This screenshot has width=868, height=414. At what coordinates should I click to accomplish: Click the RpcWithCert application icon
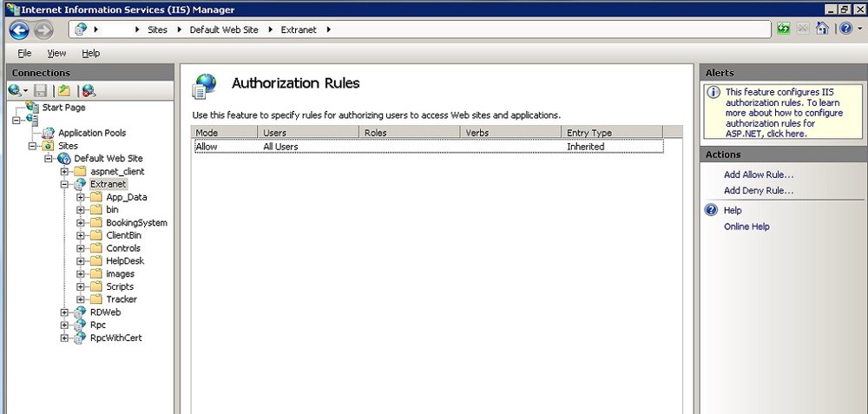point(80,338)
